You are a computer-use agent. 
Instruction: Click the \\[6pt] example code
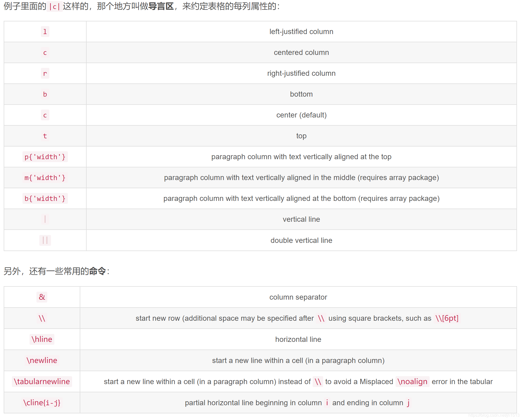(447, 318)
